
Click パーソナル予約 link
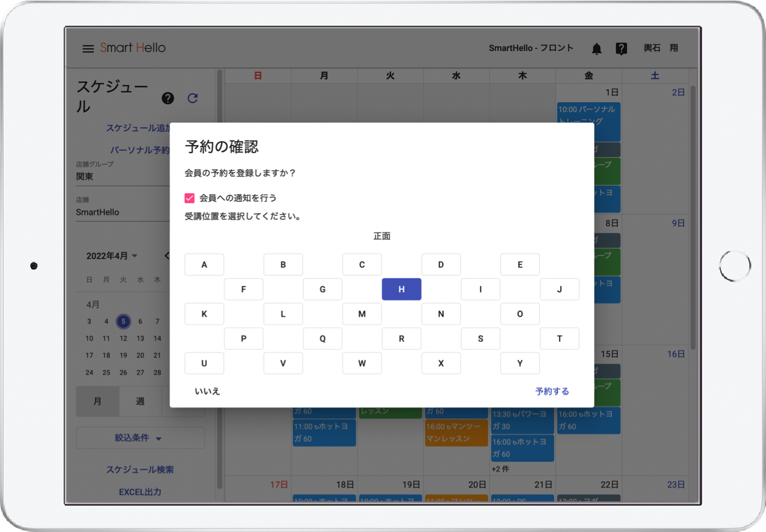(140, 150)
